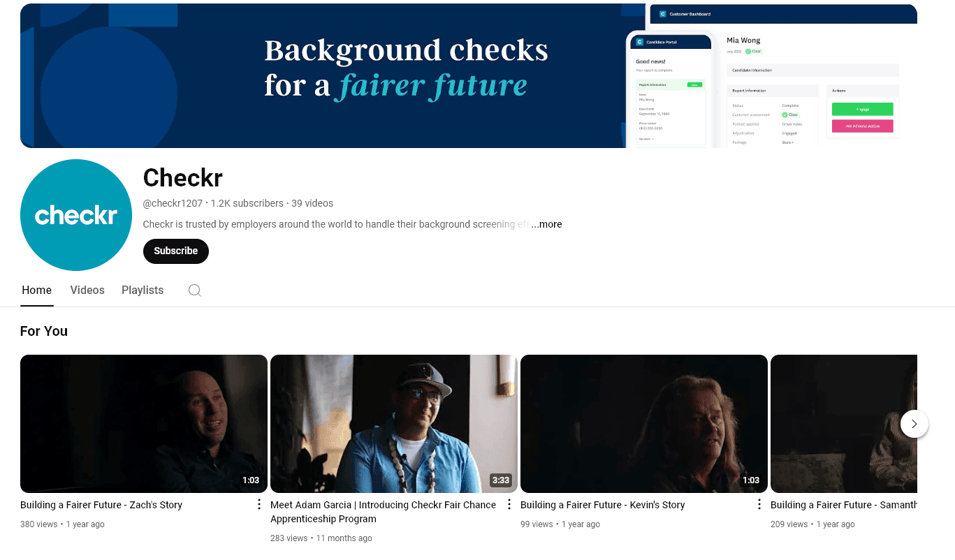Click the 39 videos count text
The height and width of the screenshot is (560, 955).
tap(312, 204)
